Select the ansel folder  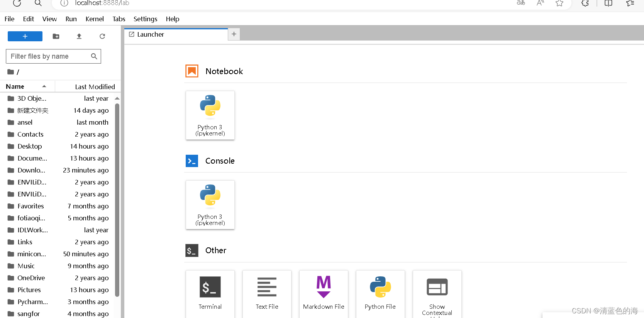pos(58,122)
